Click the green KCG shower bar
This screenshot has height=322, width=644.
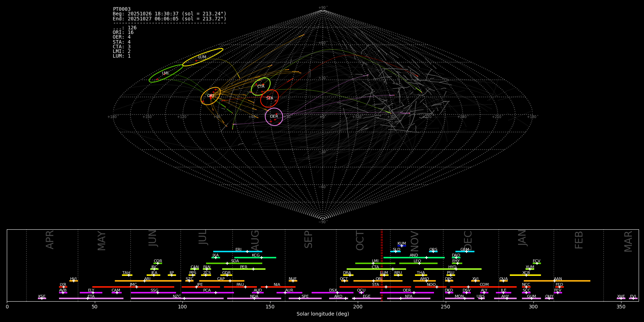click(x=255, y=258)
